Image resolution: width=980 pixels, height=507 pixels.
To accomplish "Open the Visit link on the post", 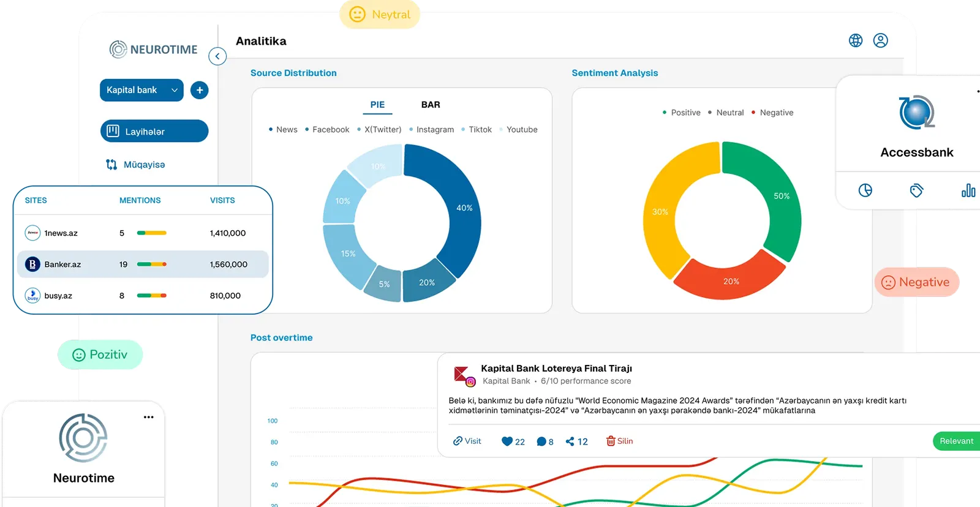I will coord(467,441).
